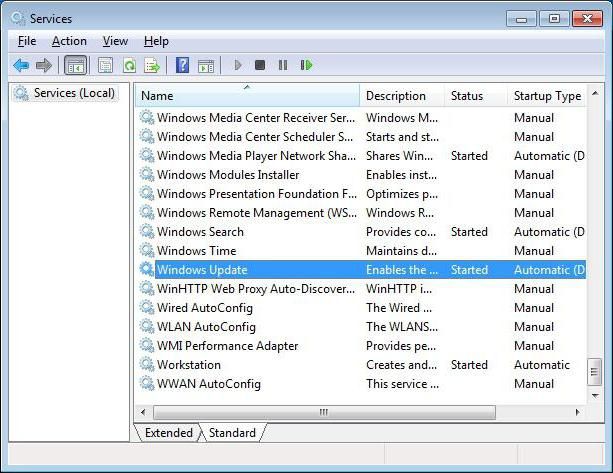The width and height of the screenshot is (613, 473).
Task: Click the Services title bar gear icon
Action: pos(18,18)
